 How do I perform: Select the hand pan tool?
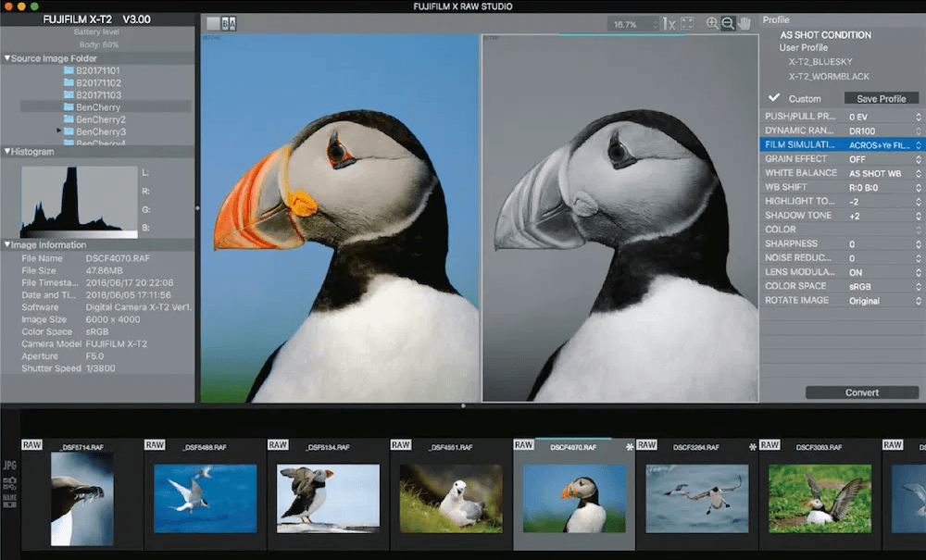745,24
